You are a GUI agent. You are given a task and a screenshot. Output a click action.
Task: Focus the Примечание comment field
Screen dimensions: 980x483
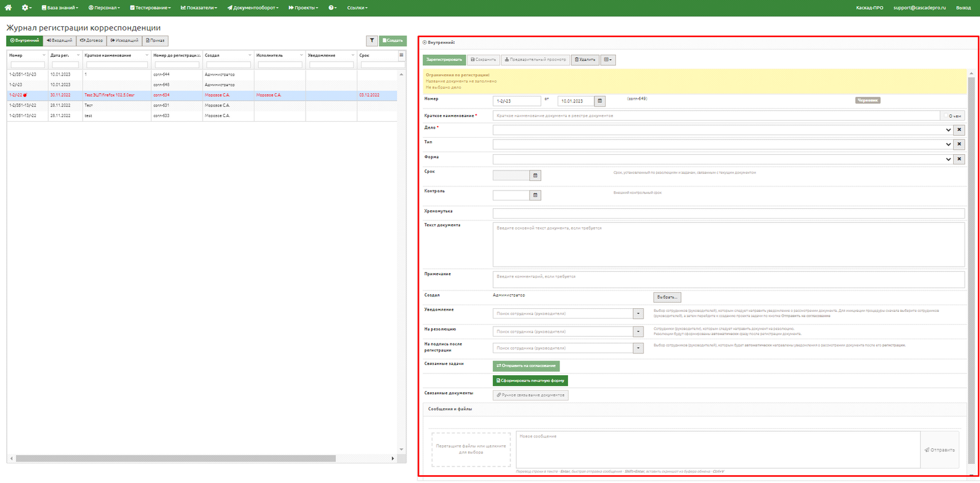(729, 280)
